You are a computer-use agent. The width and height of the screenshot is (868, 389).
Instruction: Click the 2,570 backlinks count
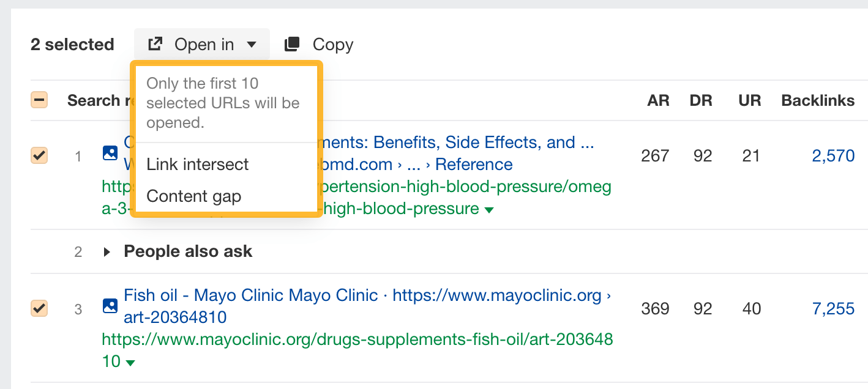click(x=833, y=155)
